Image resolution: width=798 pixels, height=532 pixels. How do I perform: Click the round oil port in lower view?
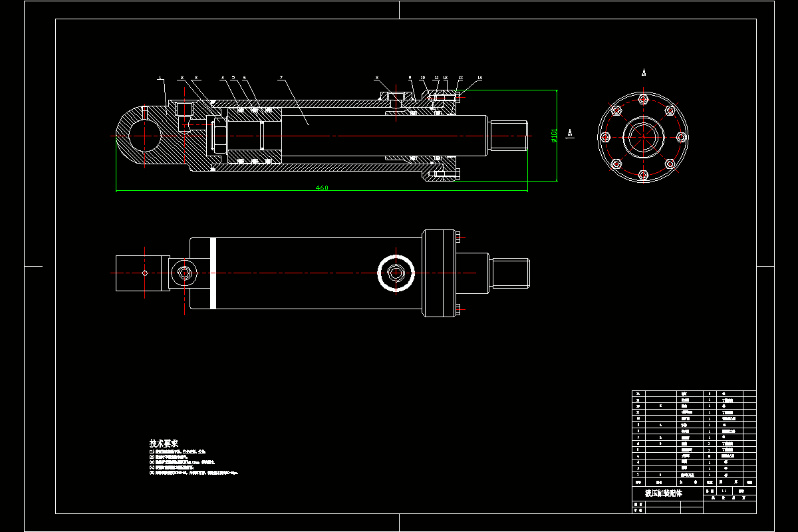coord(396,273)
